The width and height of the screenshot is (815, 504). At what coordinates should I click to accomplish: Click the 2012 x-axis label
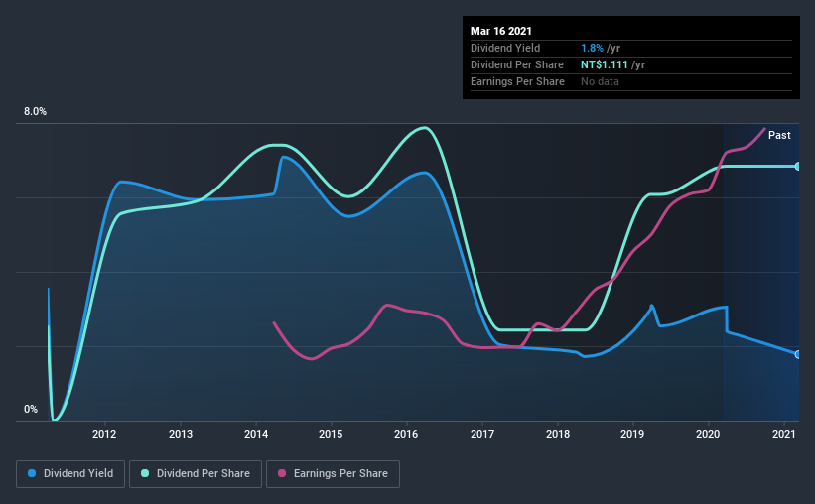(104, 434)
